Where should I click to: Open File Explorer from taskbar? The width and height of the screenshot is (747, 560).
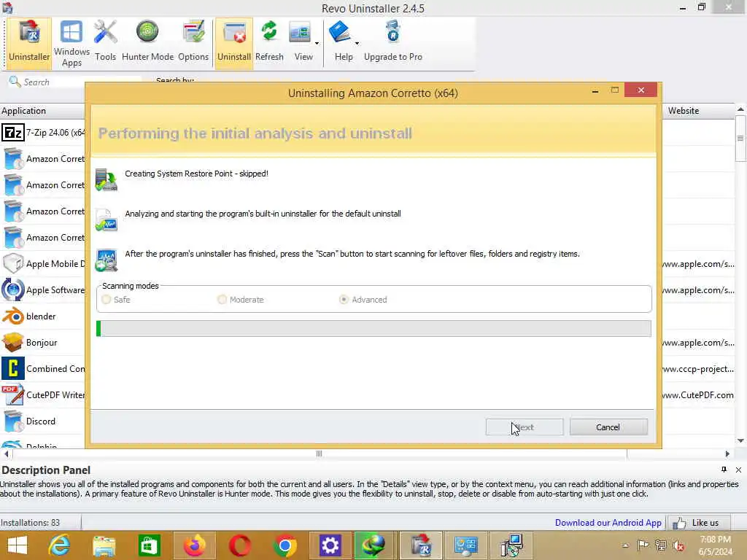tap(104, 545)
